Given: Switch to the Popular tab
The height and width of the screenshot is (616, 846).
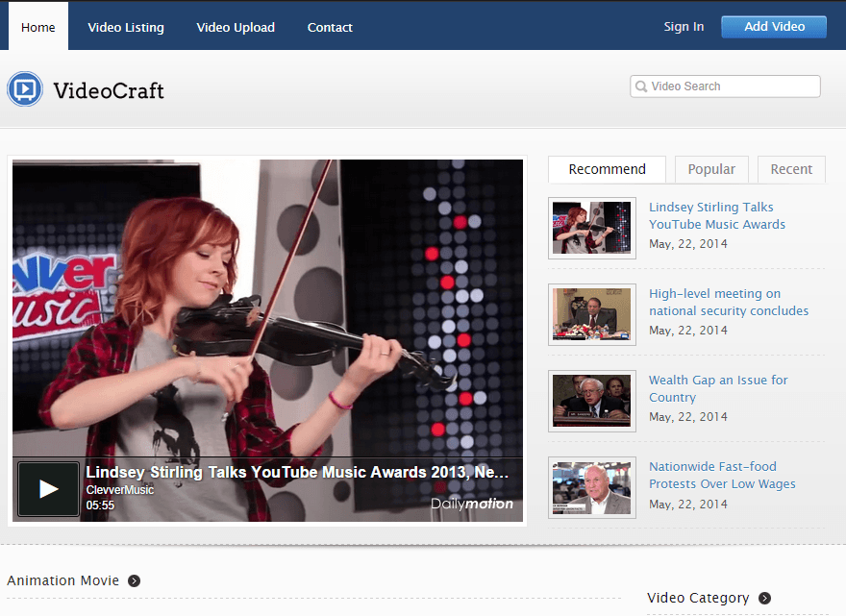Looking at the screenshot, I should click(x=711, y=169).
